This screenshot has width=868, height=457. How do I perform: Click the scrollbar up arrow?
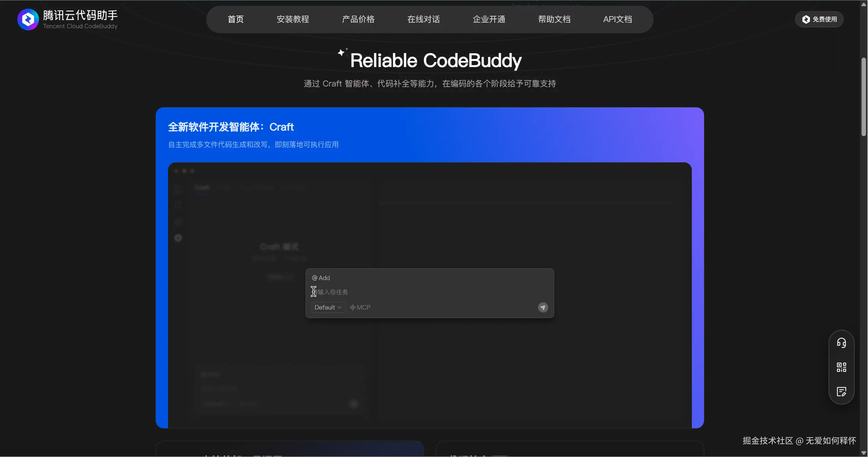click(x=864, y=4)
